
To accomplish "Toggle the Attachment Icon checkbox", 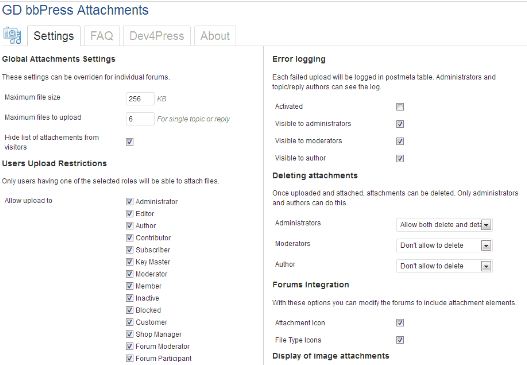I will (x=400, y=323).
